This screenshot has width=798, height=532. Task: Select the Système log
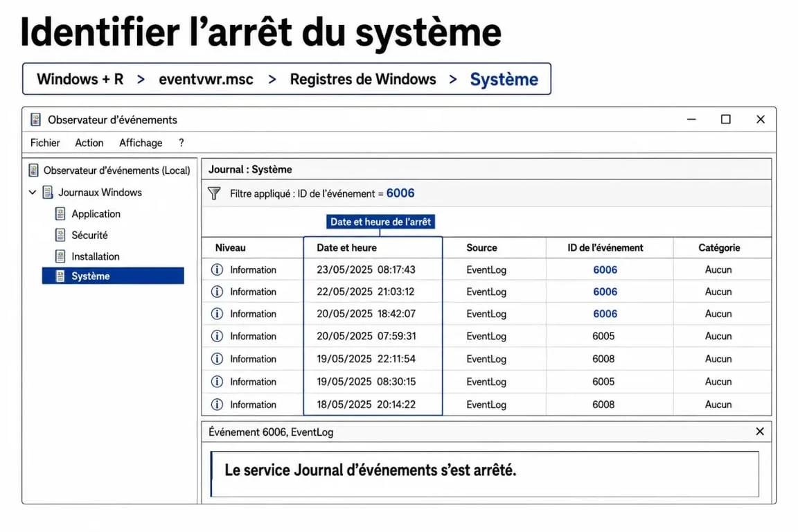click(113, 276)
